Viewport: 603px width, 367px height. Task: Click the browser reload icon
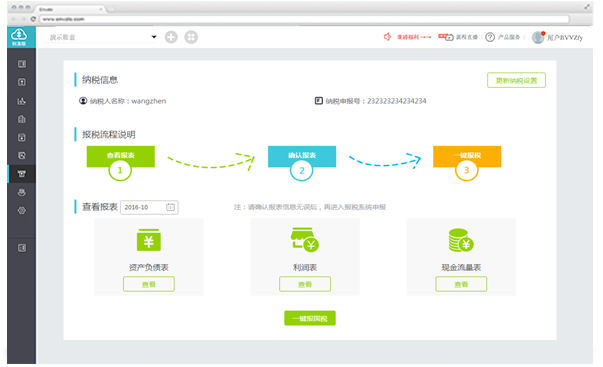33,18
